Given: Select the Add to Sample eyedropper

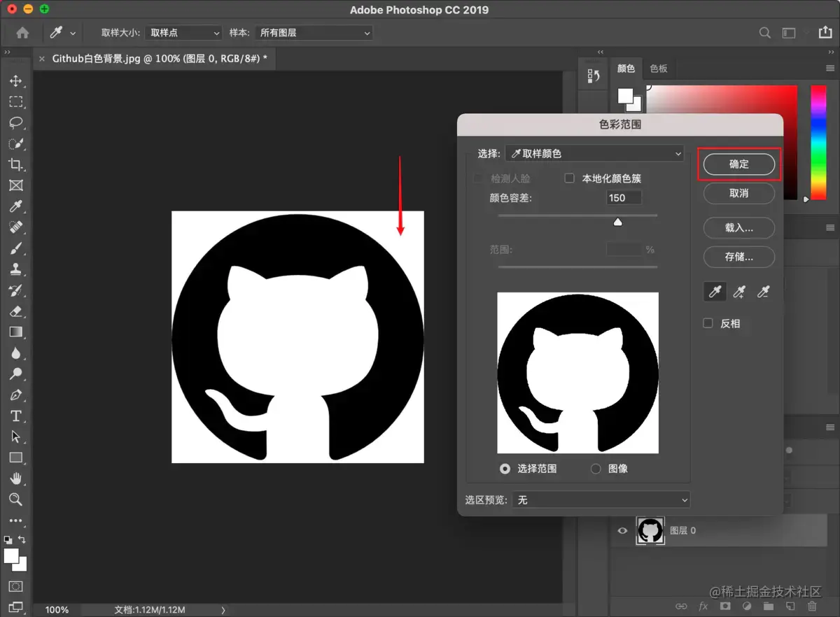Looking at the screenshot, I should pyautogui.click(x=739, y=292).
